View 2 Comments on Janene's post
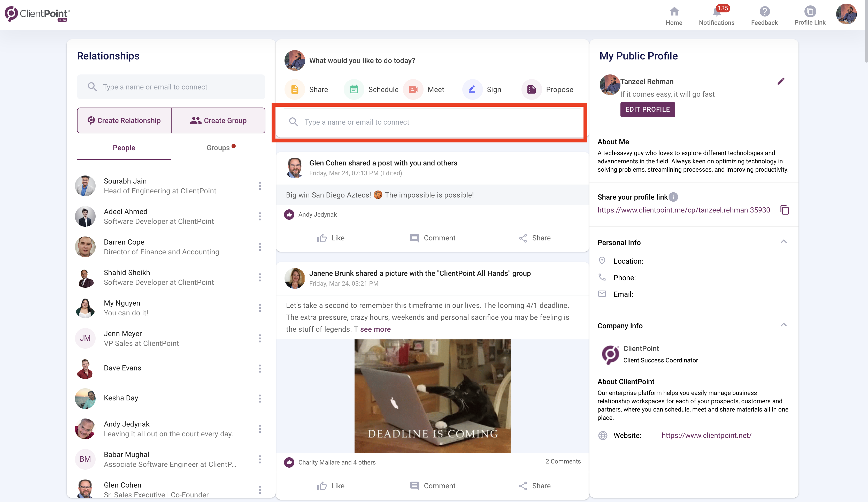 coord(563,461)
